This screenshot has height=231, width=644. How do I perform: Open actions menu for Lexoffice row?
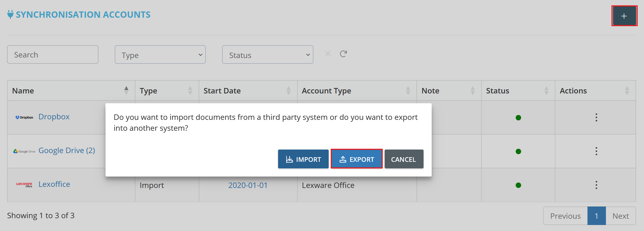pos(596,185)
